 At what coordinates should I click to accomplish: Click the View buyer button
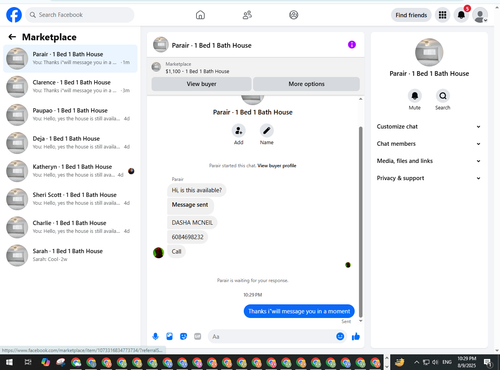point(201,84)
